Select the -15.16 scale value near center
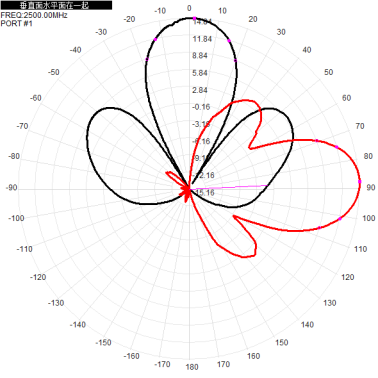Viewport: 378px width, 378px height. coord(204,192)
